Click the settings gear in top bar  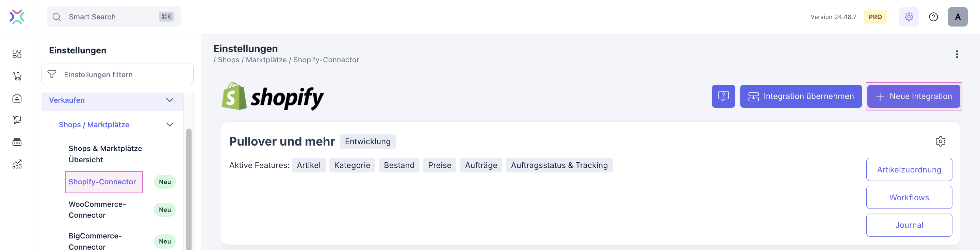[x=909, y=17]
